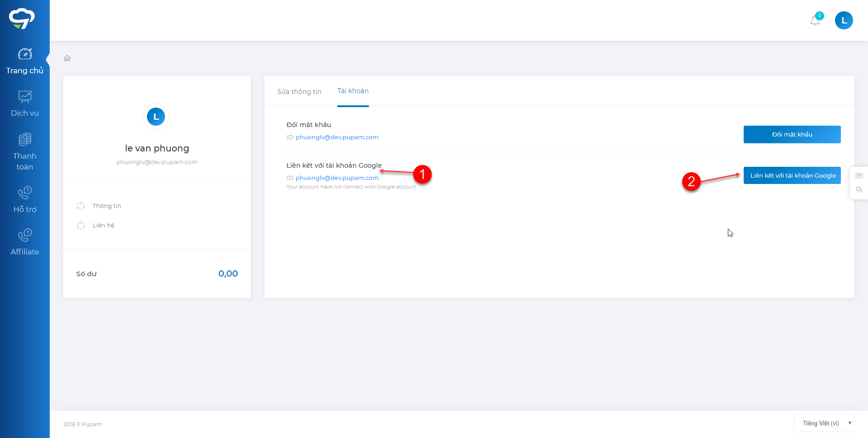
Task: Select Dịch vụ label in the sidebar
Action: coord(25,113)
